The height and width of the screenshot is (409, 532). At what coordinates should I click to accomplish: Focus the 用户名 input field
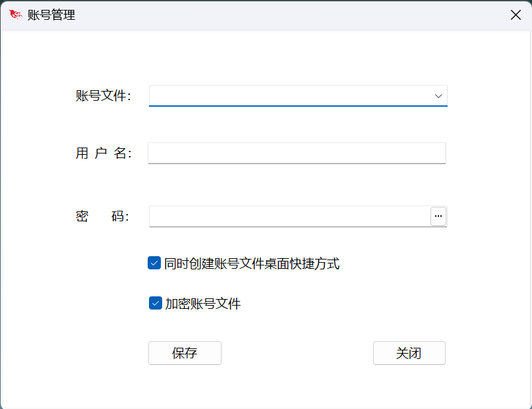tap(297, 153)
